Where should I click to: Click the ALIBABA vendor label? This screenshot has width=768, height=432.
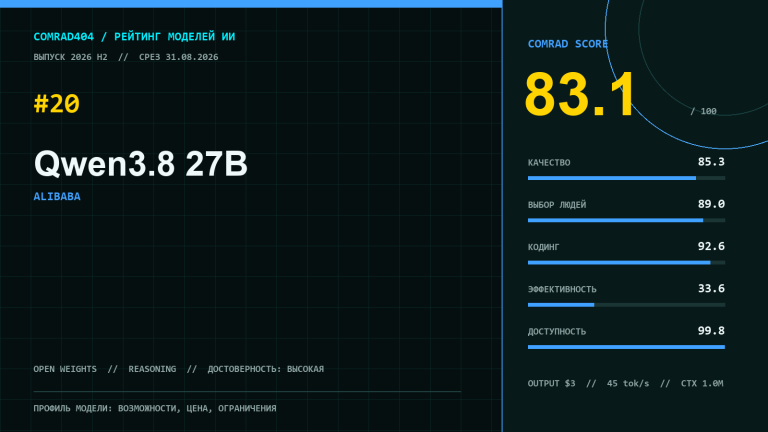pyautogui.click(x=57, y=196)
